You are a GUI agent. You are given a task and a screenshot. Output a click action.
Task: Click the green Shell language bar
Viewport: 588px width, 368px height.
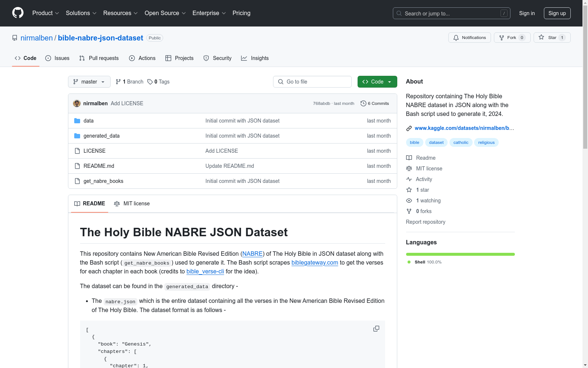pos(460,254)
